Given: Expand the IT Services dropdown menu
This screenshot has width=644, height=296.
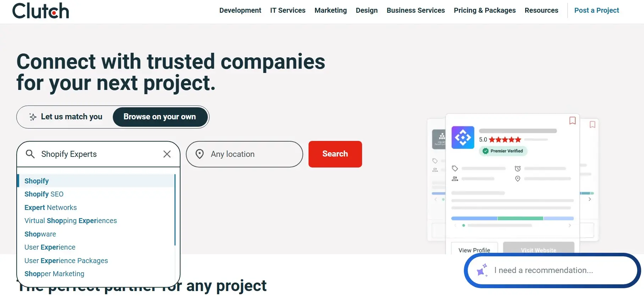Looking at the screenshot, I should tap(288, 11).
